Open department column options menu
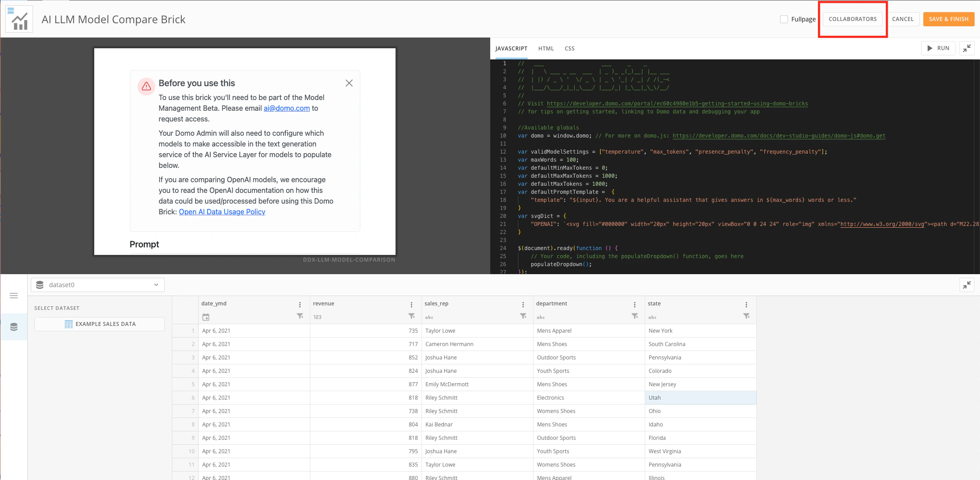980x480 pixels. pos(634,305)
